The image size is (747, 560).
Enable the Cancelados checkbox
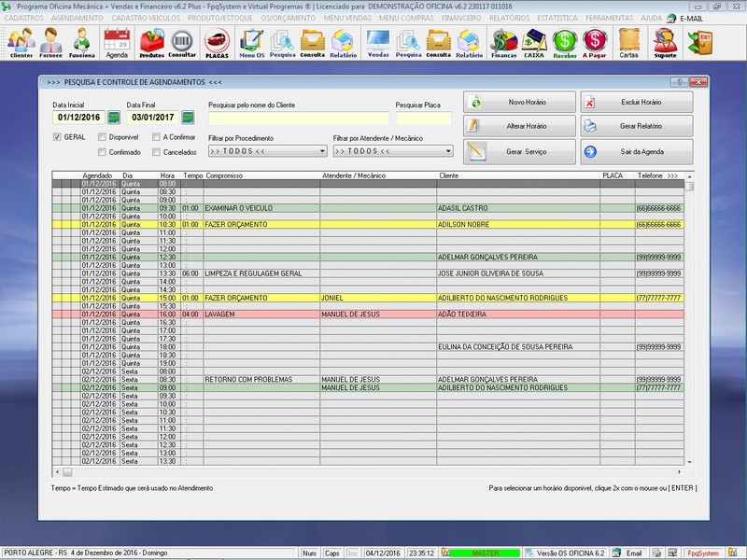(156, 152)
